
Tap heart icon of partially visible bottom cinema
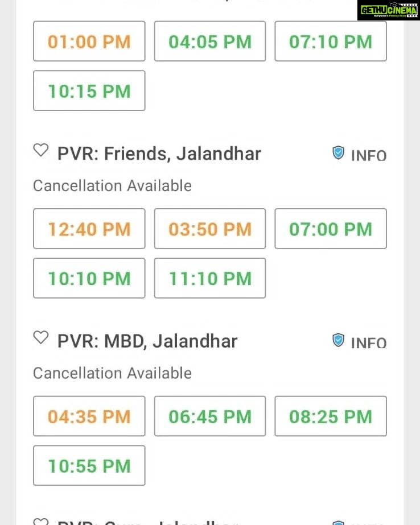pyautogui.click(x=41, y=522)
